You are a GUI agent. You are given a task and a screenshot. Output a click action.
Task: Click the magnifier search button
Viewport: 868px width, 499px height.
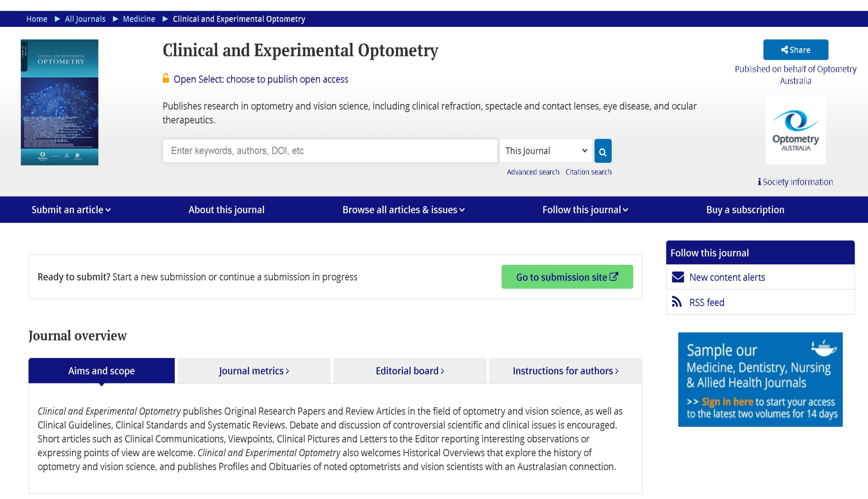[602, 151]
